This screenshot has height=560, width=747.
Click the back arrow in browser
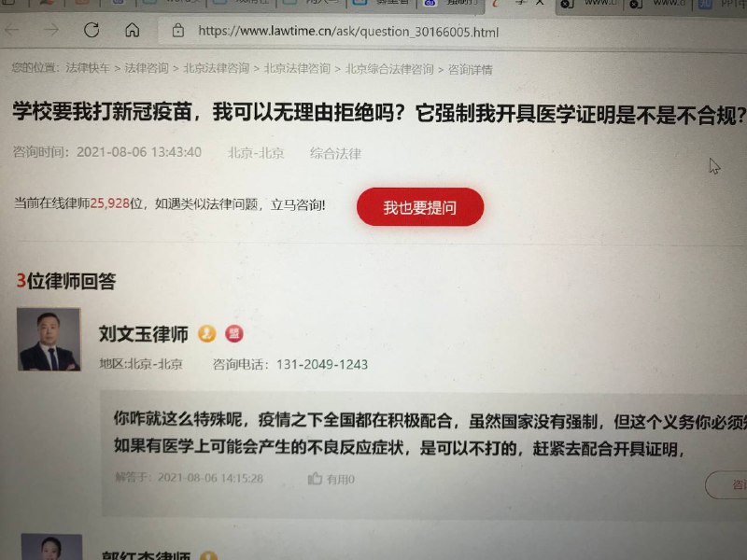tap(11, 30)
